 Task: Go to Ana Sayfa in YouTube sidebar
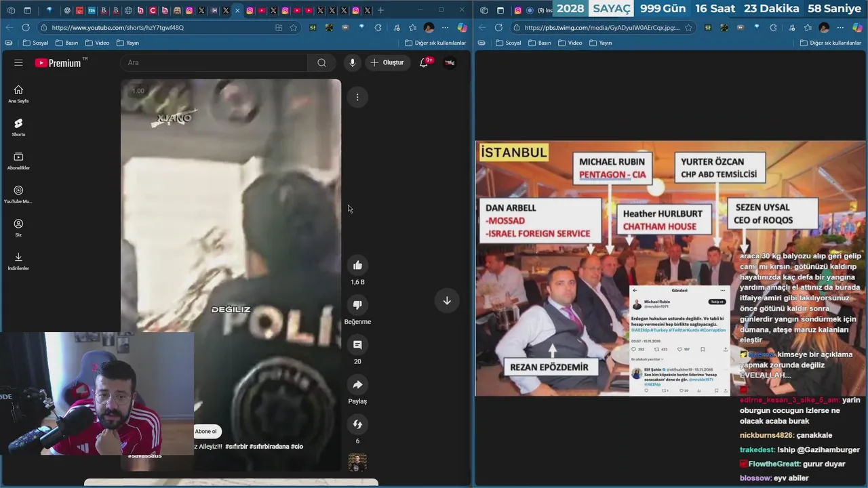coord(18,94)
